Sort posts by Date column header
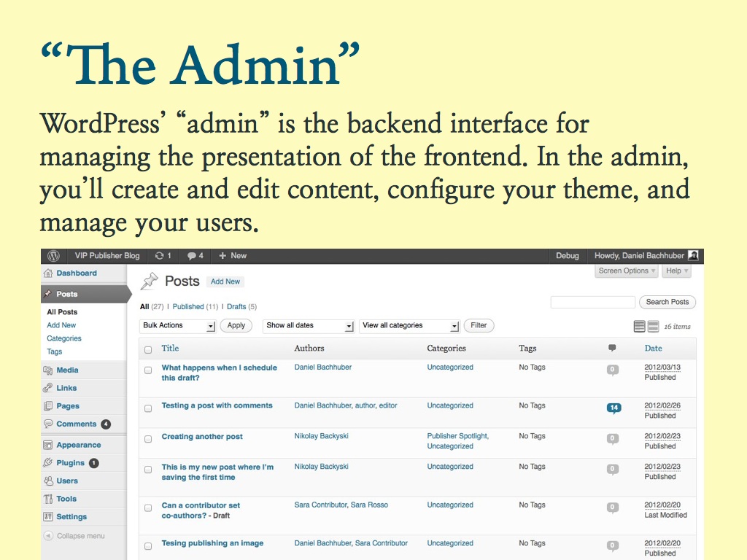Screen dimensions: 747x560 click(x=653, y=348)
